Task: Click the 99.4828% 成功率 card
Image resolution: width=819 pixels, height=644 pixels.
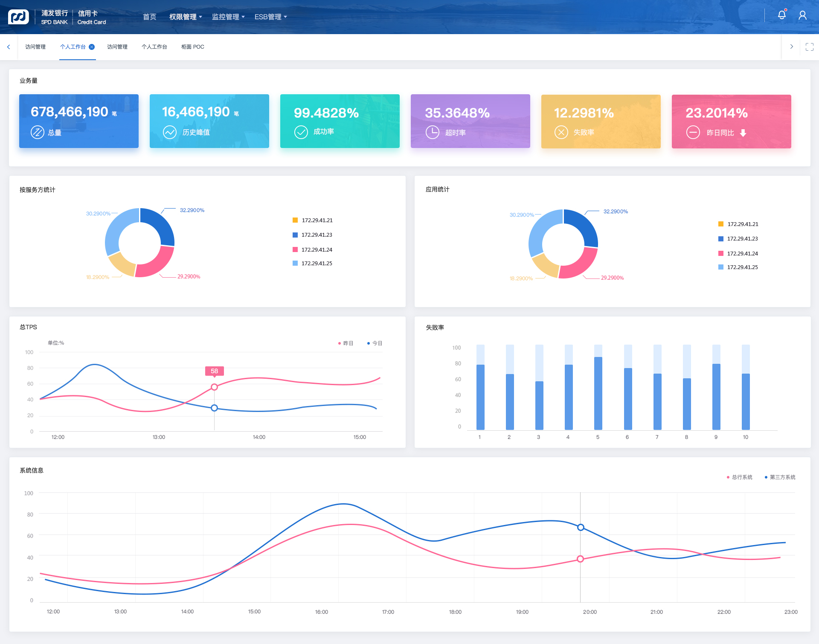Action: (340, 121)
